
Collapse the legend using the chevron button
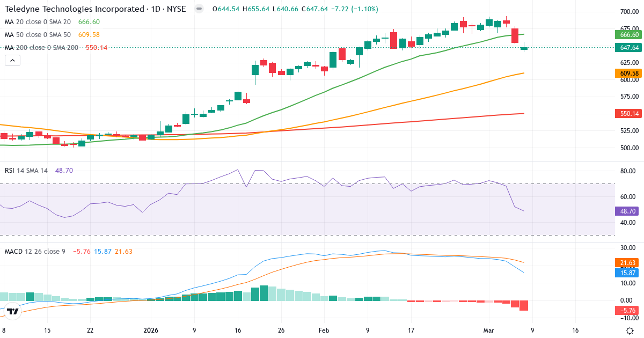tap(12, 60)
